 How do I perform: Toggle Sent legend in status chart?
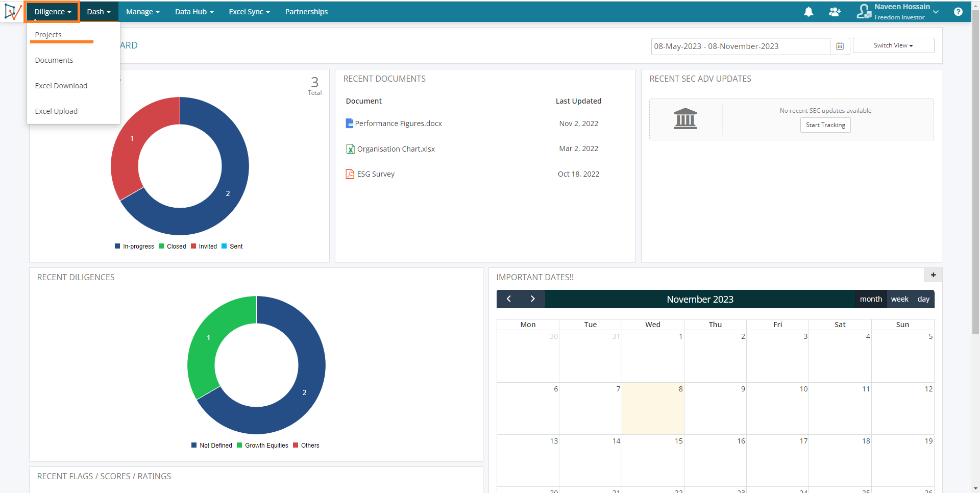[x=232, y=246]
